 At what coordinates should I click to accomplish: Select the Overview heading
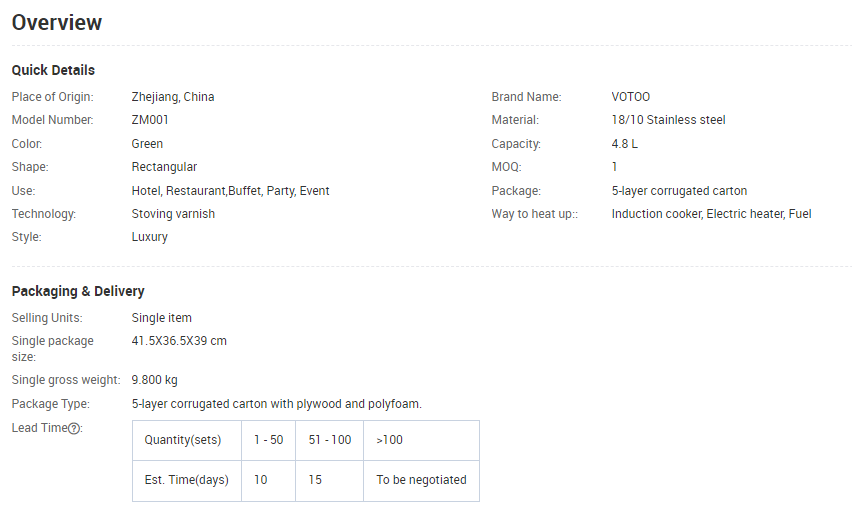tap(57, 23)
